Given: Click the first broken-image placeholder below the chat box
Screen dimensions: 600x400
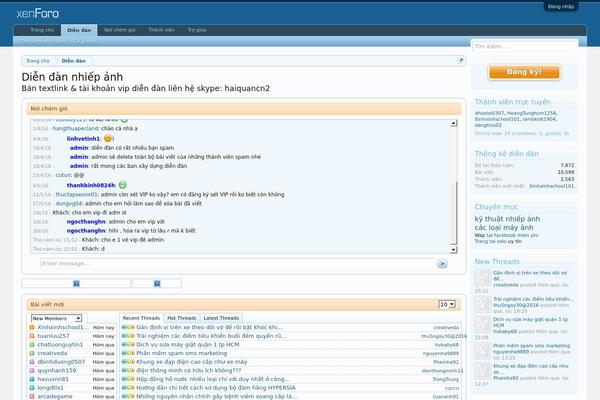Looking at the screenshot, I should pyautogui.click(x=76, y=283).
